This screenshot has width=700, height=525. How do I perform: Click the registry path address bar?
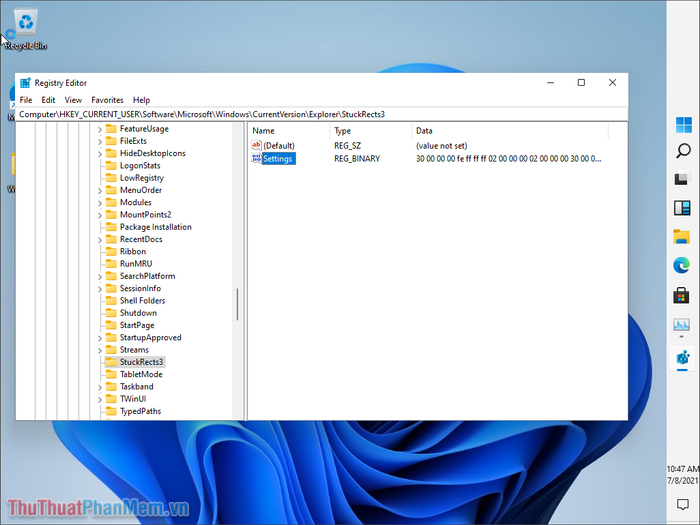[x=321, y=114]
